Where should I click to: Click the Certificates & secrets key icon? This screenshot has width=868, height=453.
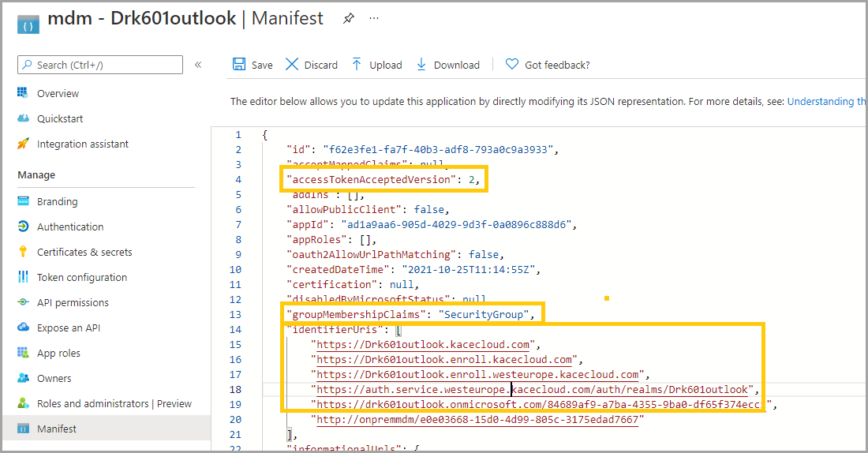point(23,252)
